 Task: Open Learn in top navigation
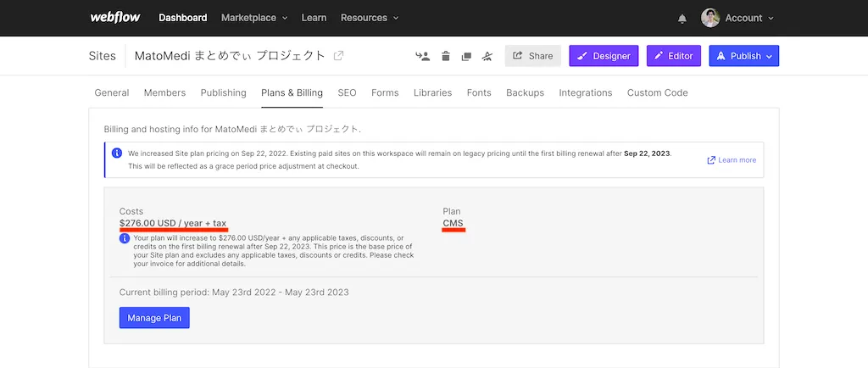coord(314,18)
